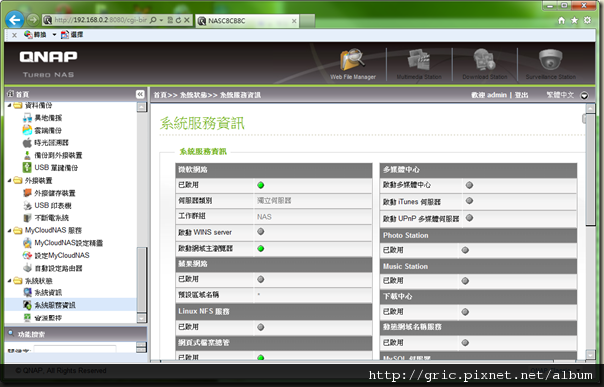Click status light for 啟動 iTunes 伺服器
Viewport: 604px width, 387px height.
(x=469, y=201)
